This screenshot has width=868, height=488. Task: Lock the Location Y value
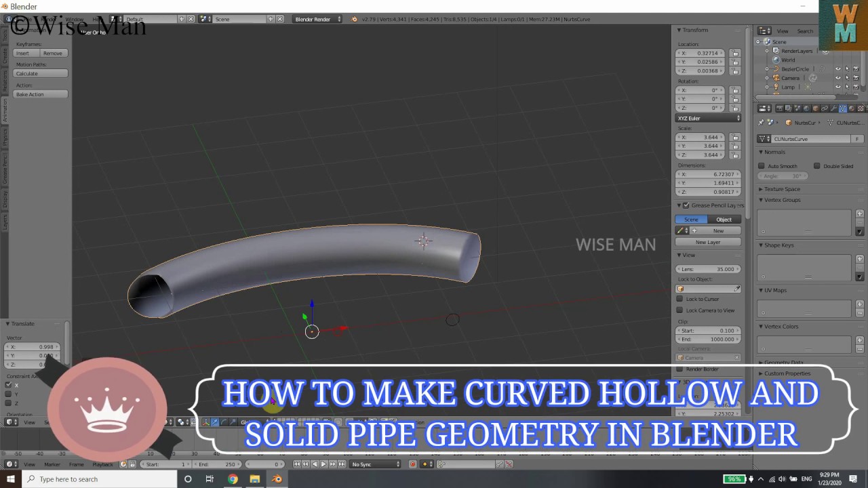(x=735, y=62)
